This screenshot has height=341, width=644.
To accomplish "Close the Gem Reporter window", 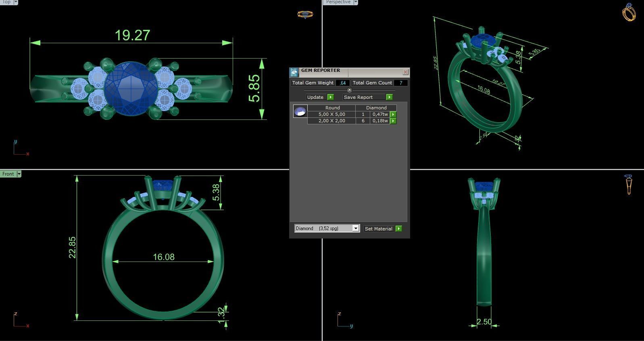I will [405, 72].
